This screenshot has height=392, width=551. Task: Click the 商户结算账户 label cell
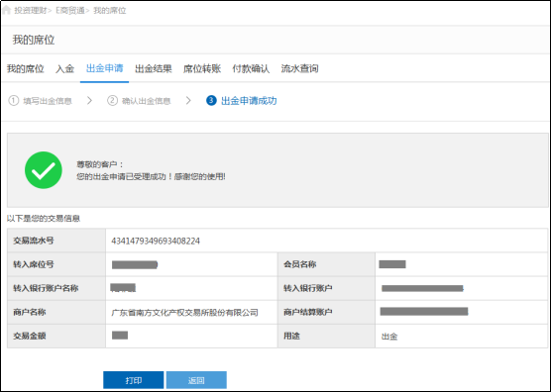point(326,312)
